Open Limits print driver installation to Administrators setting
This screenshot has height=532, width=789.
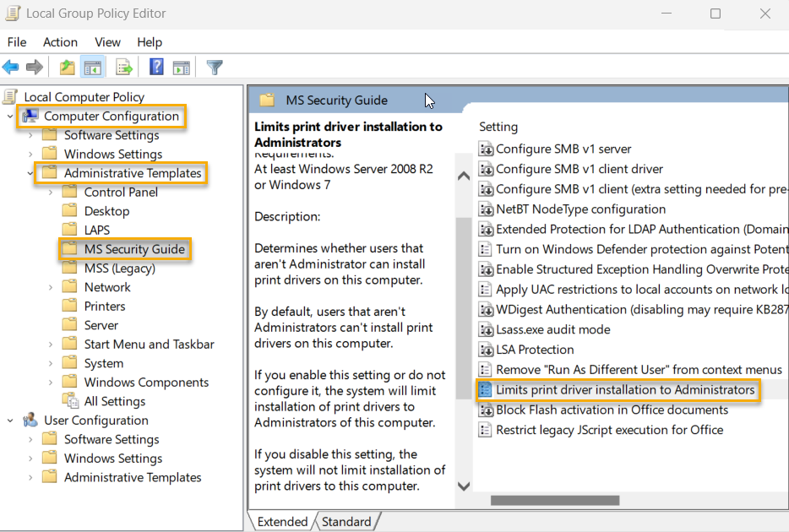point(618,389)
